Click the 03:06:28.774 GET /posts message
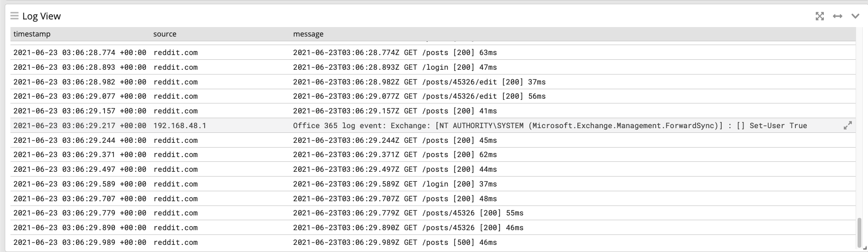This screenshot has height=252, width=868. tap(395, 53)
